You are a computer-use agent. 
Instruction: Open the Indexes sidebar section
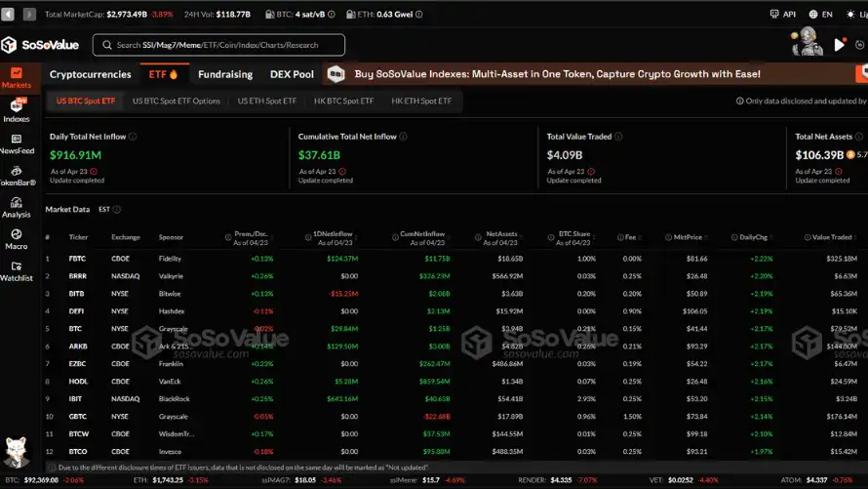click(x=17, y=110)
